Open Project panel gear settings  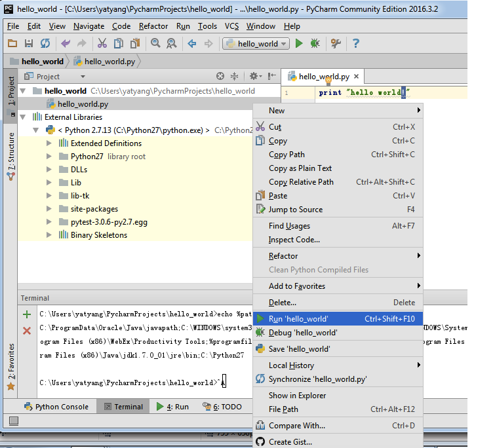click(x=256, y=76)
